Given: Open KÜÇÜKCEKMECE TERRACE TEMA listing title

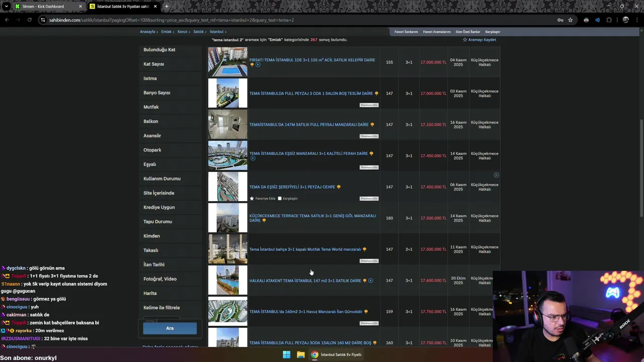Looking at the screenshot, I should click(312, 218).
